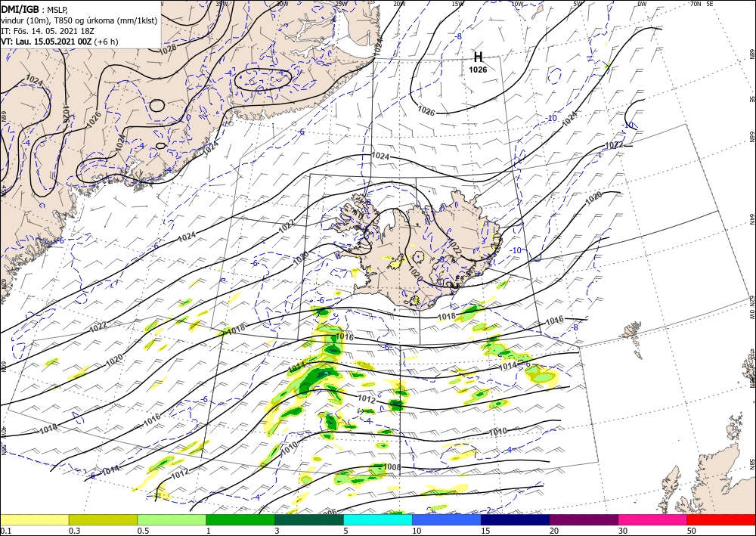The image size is (756, 536).
Task: Click the 70N latitude label at top
Action: click(696, 4)
